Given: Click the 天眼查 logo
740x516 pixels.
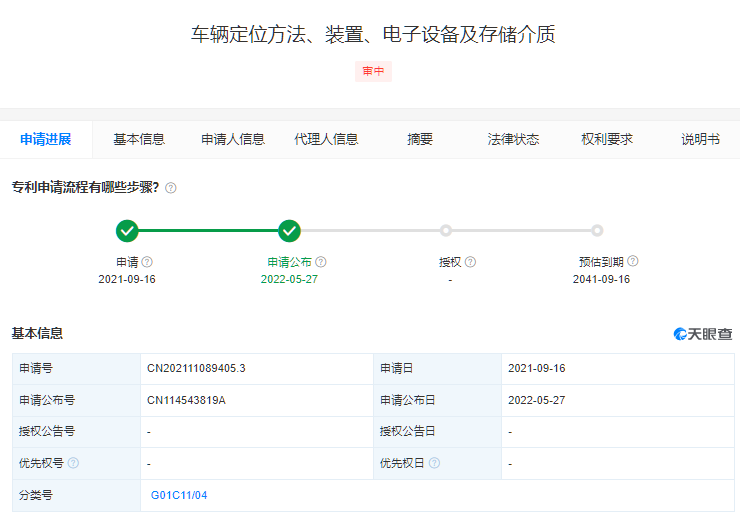Looking at the screenshot, I should point(703,334).
